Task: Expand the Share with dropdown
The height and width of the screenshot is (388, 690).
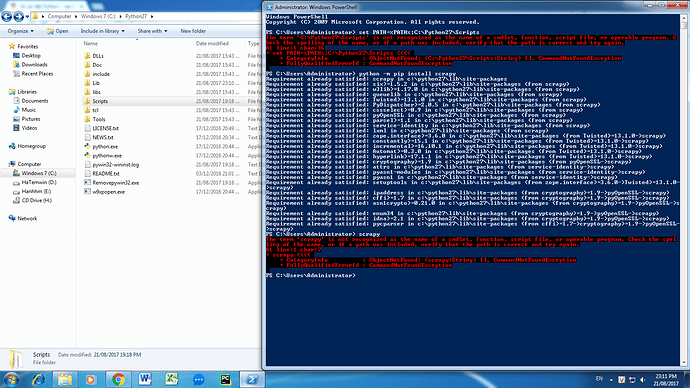Action: (152, 31)
